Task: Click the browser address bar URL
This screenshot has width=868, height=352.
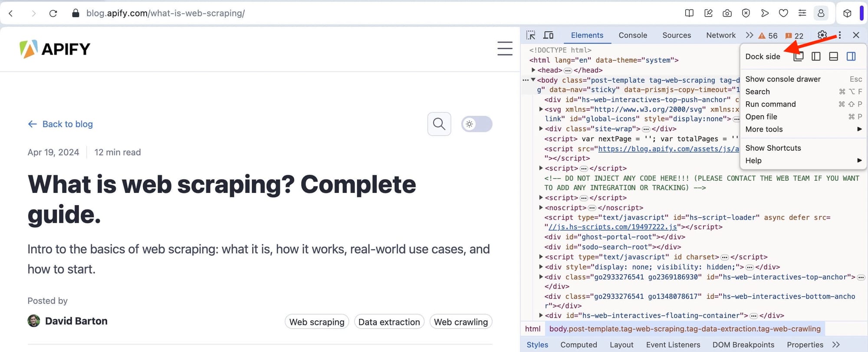Action: click(165, 13)
